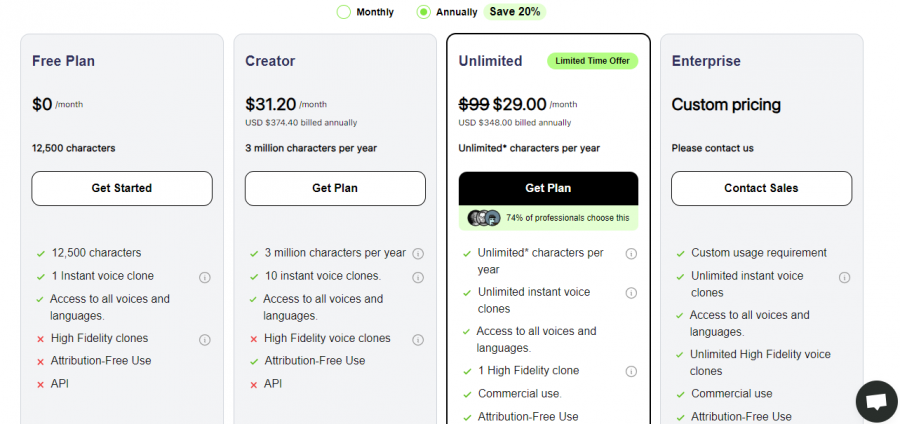Click Contact Sales for Enterprise
Image resolution: width=900 pixels, height=424 pixels.
(761, 188)
